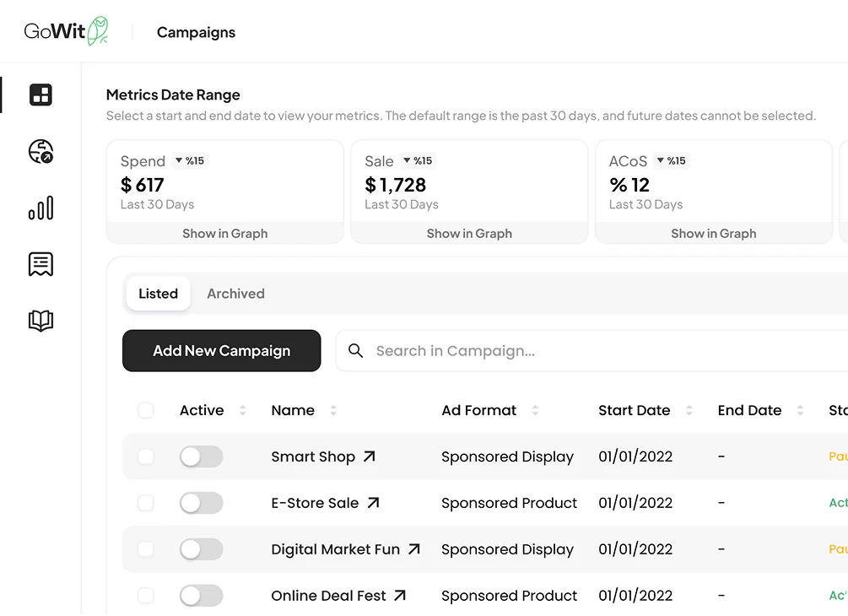Select the Digital Market Fun row checkbox
848x616 pixels.
(146, 549)
